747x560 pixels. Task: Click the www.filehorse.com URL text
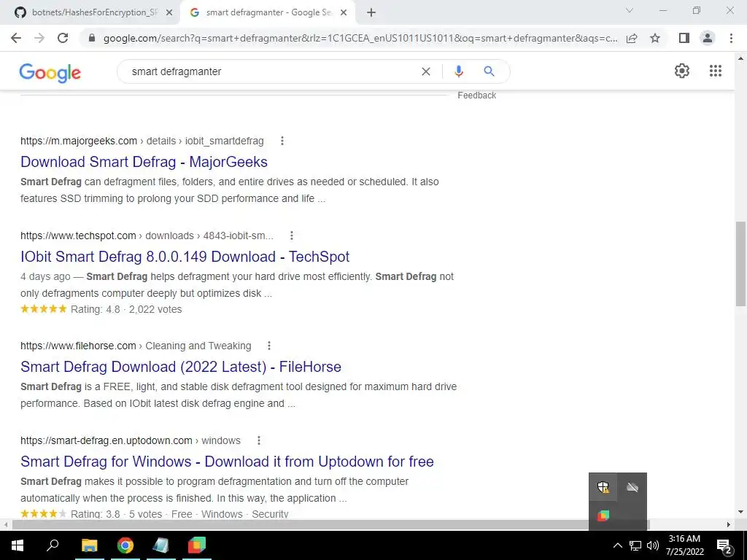(x=78, y=346)
